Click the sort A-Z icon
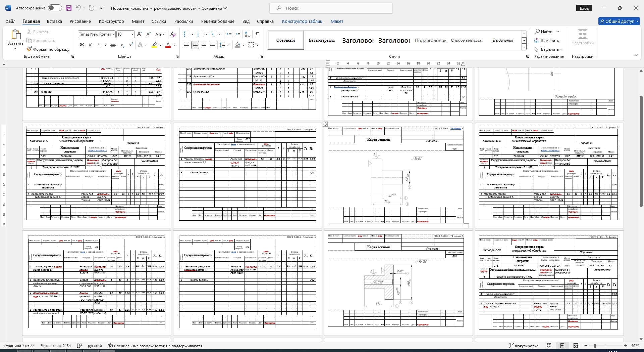Viewport: 644px width, 352px height. tap(248, 34)
